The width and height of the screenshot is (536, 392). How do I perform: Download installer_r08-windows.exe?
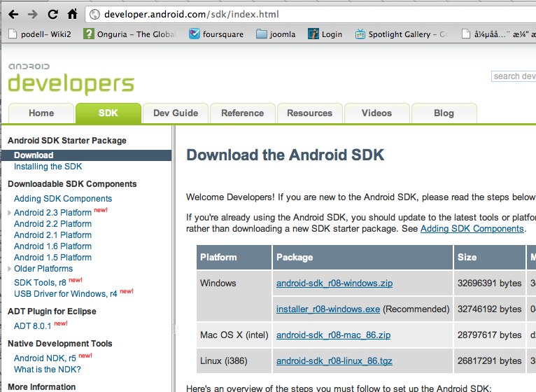point(328,309)
